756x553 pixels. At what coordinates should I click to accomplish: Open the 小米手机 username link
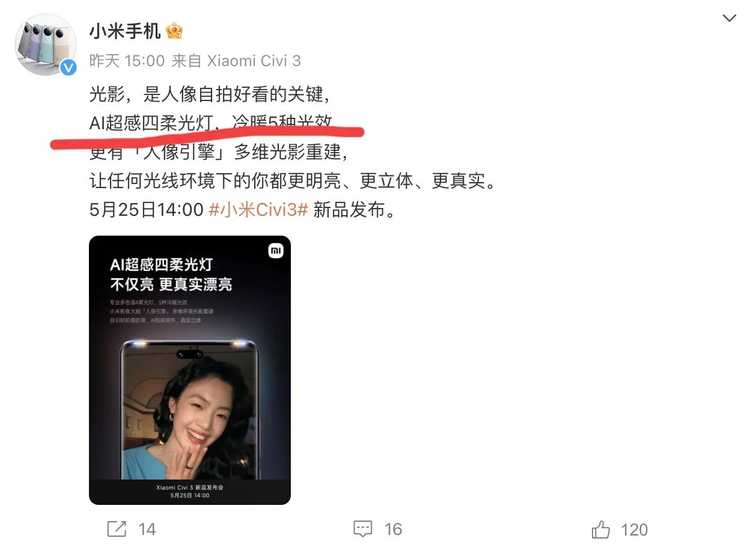125,31
